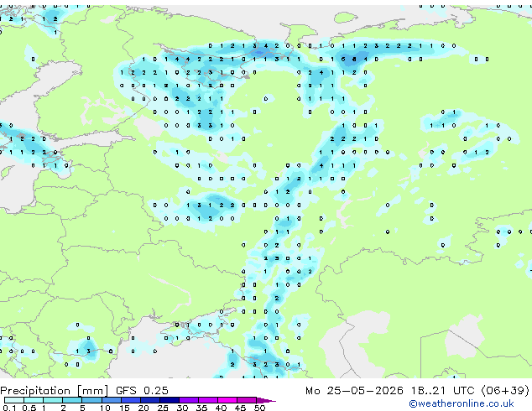Click the 25 to 30 mm legend swatch
Viewport: 532px width, 411px height.
tap(170, 400)
